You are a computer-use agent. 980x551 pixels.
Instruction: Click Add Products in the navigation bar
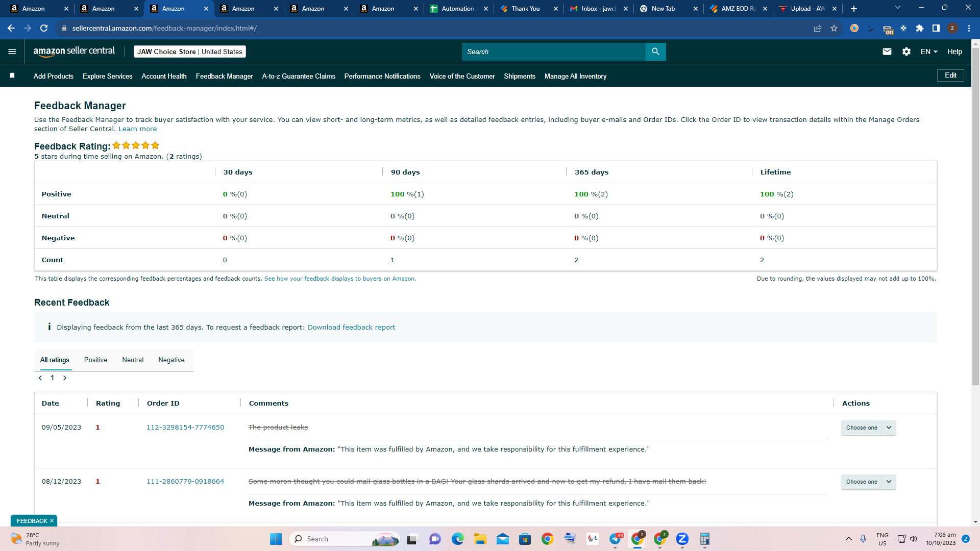coord(54,76)
